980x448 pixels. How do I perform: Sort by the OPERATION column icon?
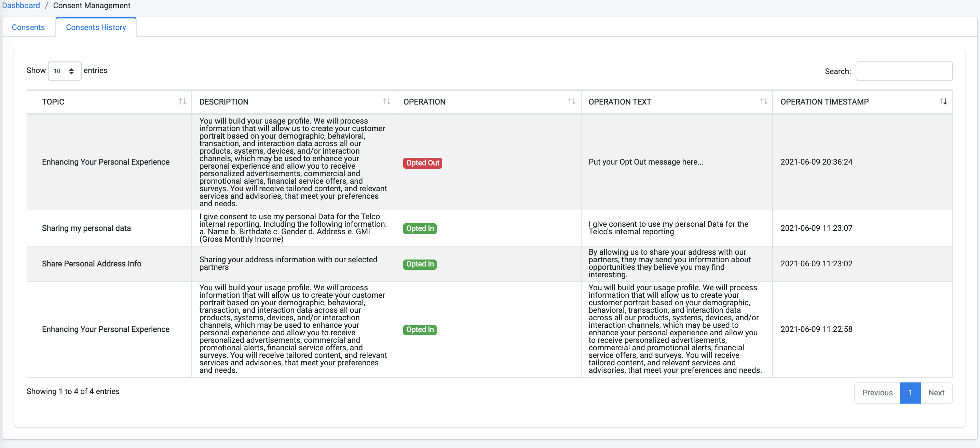click(x=571, y=101)
